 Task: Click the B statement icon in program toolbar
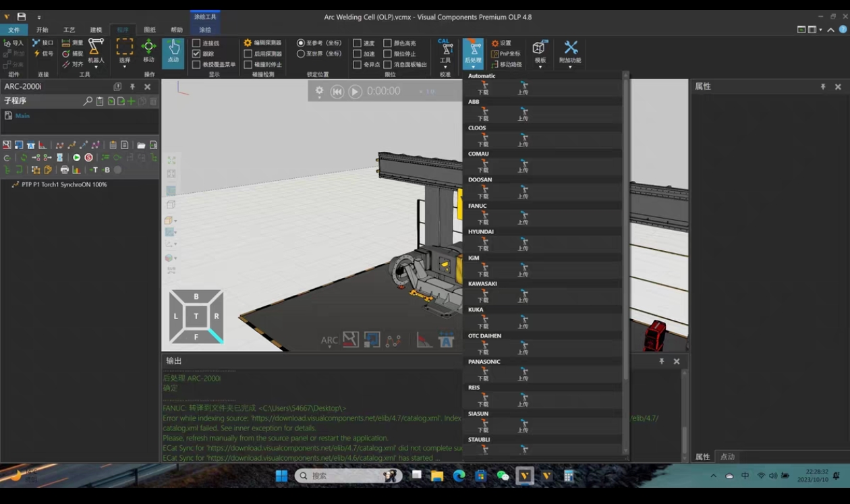click(x=107, y=170)
